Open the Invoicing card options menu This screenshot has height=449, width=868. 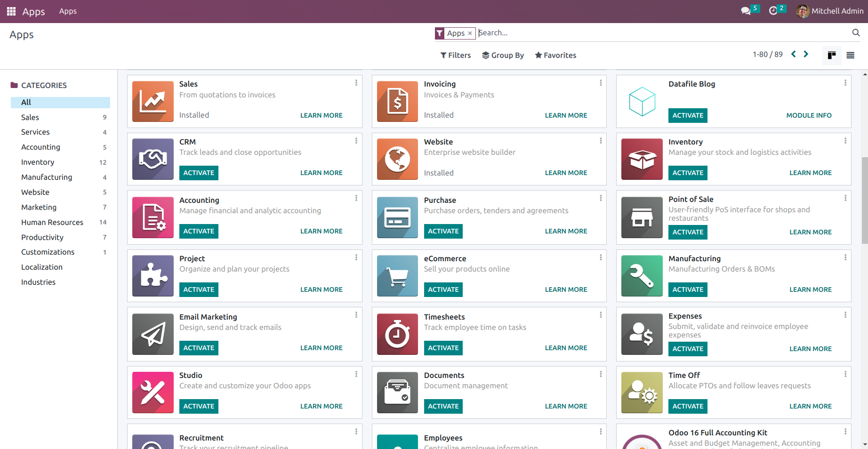(601, 83)
